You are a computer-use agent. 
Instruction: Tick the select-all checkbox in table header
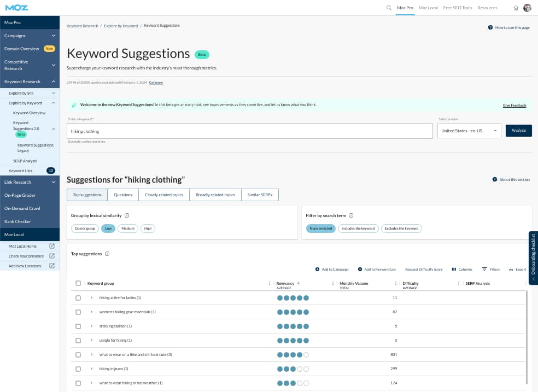point(78,283)
